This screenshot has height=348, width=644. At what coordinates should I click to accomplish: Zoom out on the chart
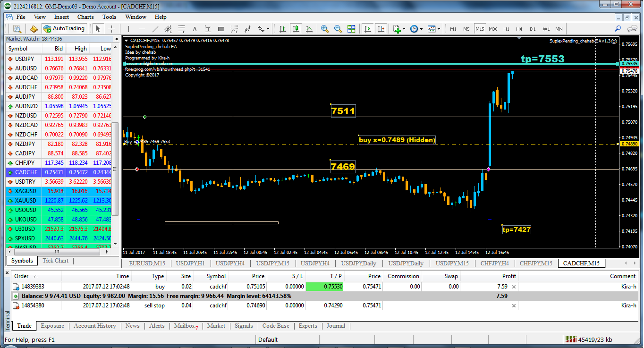[x=338, y=29]
